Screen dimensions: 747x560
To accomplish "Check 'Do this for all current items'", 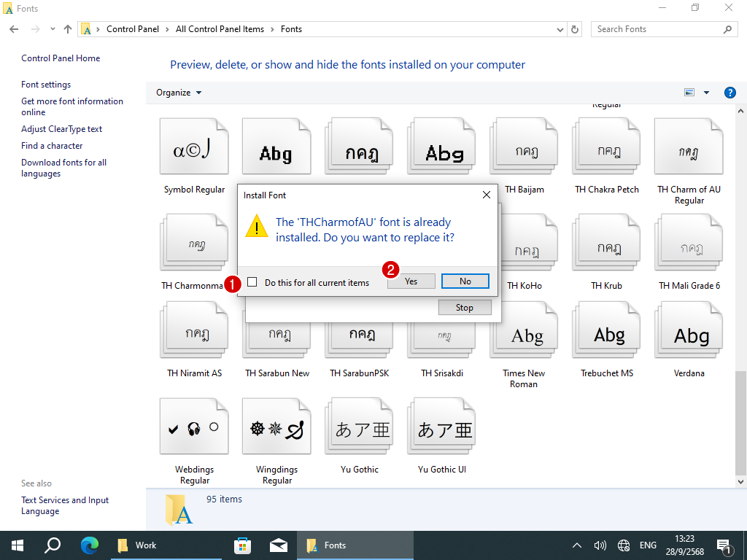I will click(252, 282).
